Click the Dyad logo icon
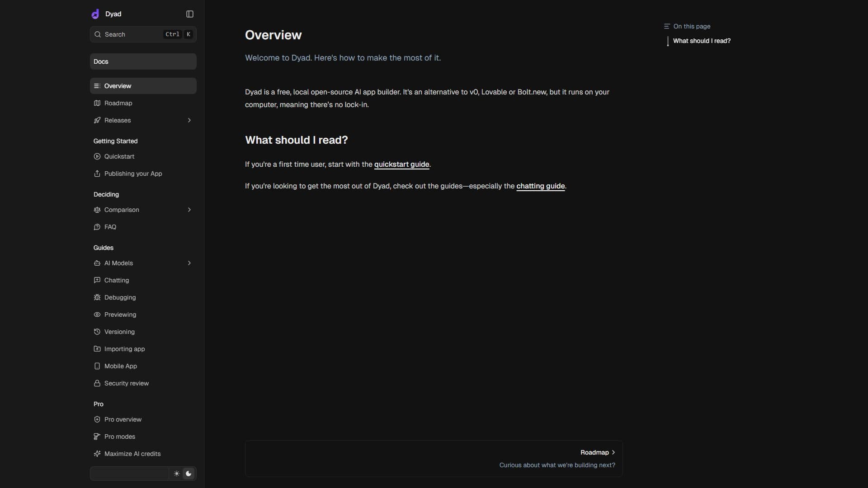 (95, 14)
